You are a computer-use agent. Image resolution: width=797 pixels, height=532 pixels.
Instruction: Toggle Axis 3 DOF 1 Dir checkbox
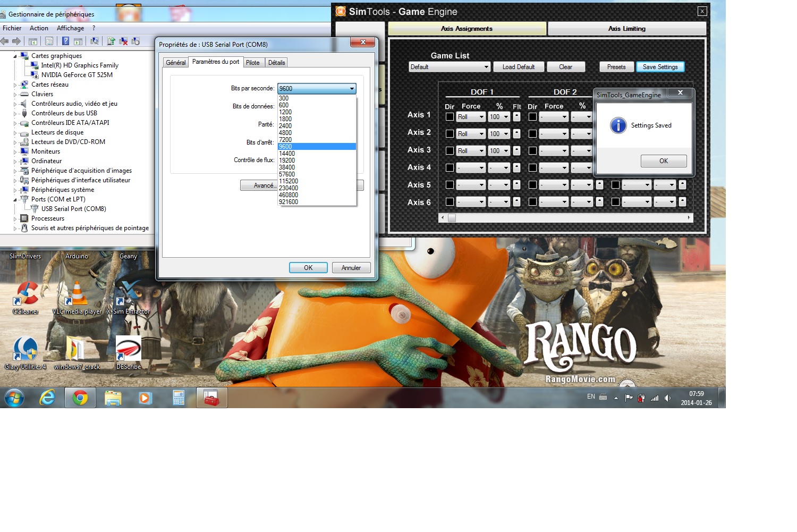click(450, 150)
